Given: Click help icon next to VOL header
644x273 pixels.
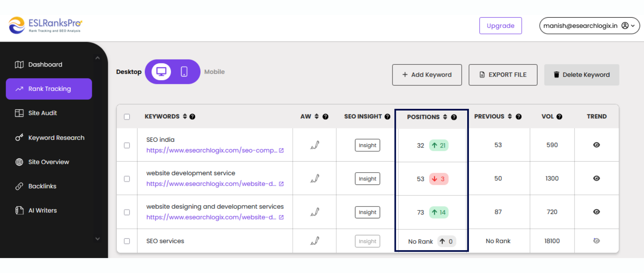Looking at the screenshot, I should [559, 117].
